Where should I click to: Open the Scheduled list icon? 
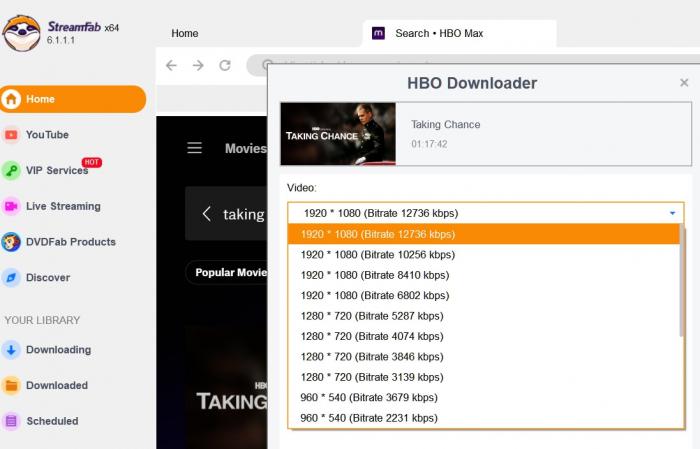click(x=12, y=421)
